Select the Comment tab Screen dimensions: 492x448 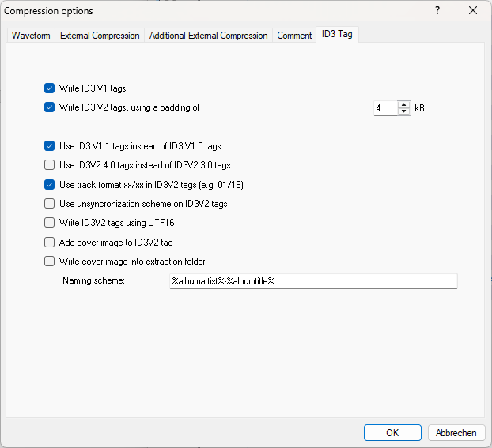[x=294, y=36]
